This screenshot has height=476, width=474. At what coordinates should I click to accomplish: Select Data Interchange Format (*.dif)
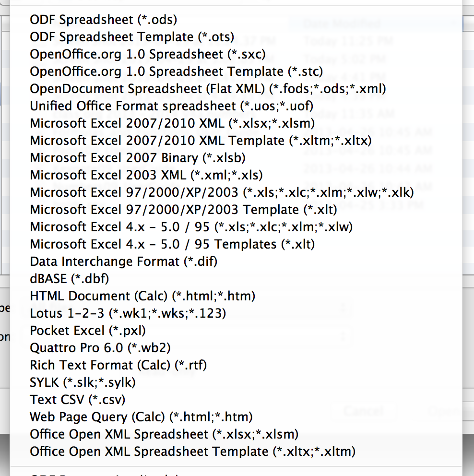click(x=123, y=262)
